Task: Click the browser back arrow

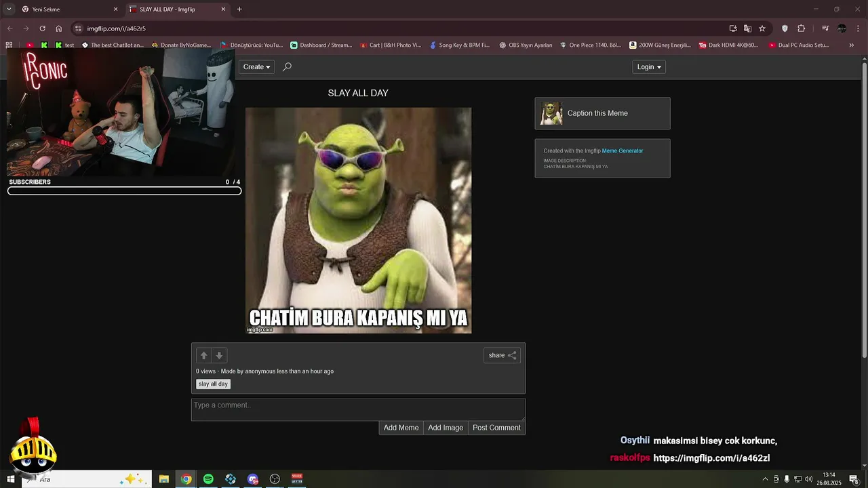Action: (10, 28)
